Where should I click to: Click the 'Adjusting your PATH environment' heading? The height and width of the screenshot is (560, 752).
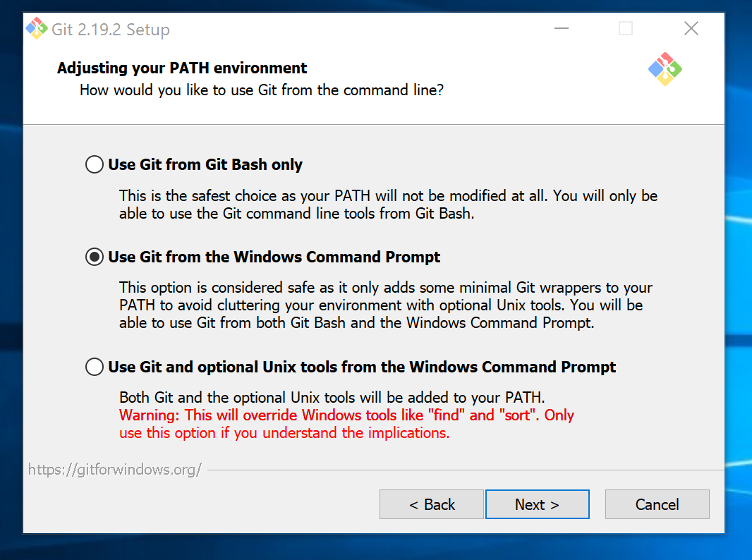pyautogui.click(x=182, y=68)
